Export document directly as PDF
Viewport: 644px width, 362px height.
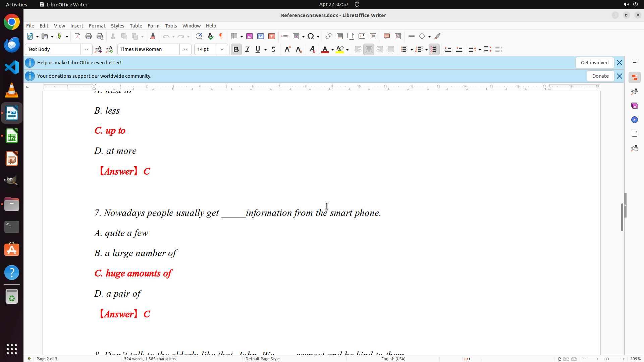[77, 36]
